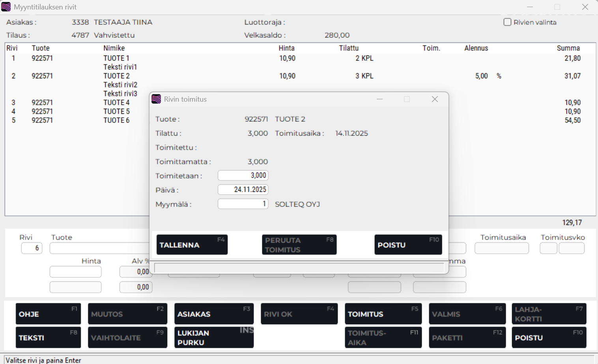Enable the Rivien valinta checkbox
The height and width of the screenshot is (364, 598).
pos(508,22)
